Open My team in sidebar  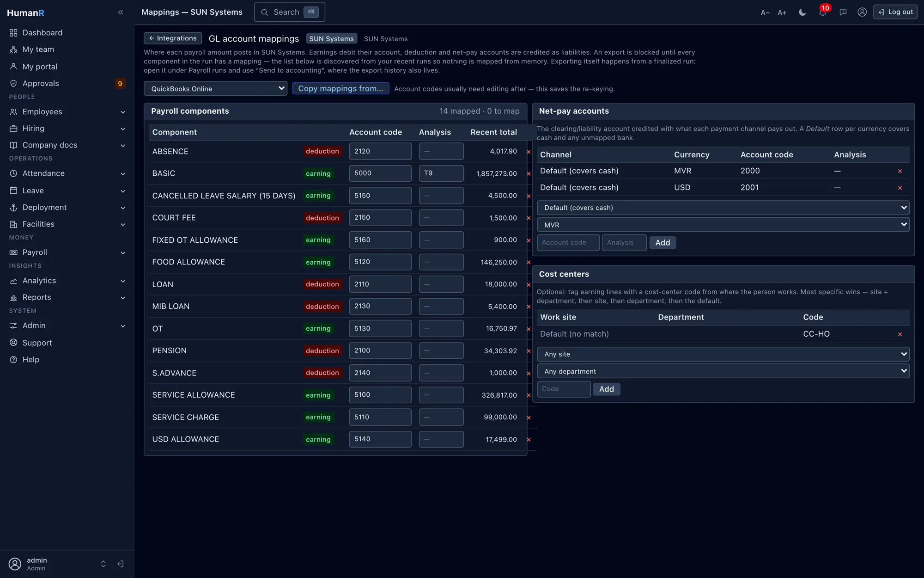(x=67, y=49)
